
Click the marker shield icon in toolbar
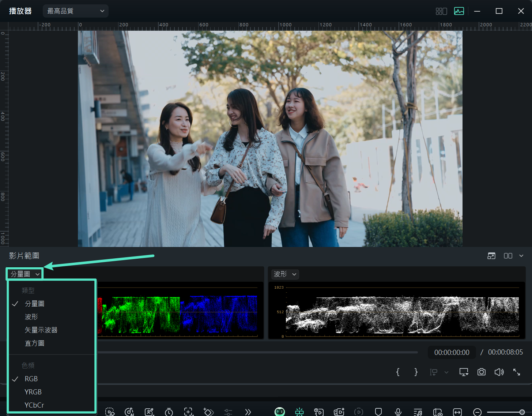click(378, 412)
